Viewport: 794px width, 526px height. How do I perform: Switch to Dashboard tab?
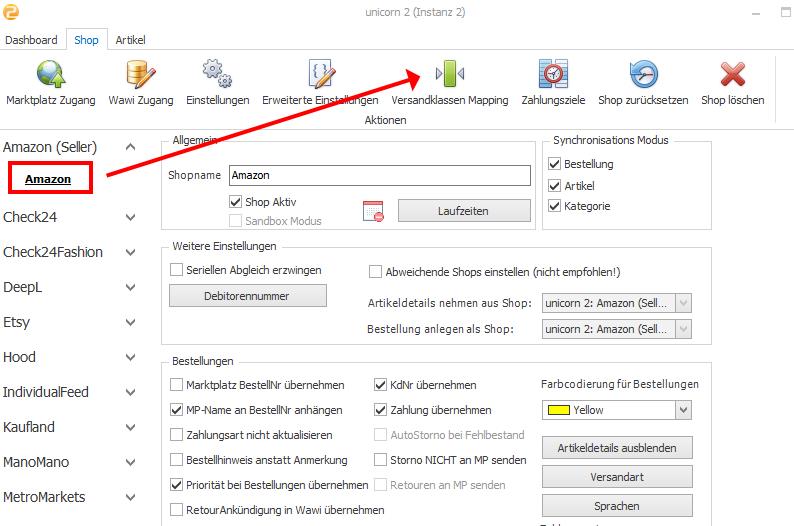tap(31, 40)
